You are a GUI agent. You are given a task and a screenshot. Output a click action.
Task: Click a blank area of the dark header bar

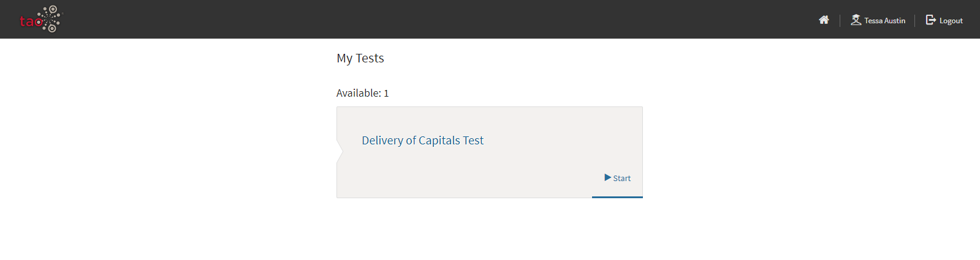[429, 19]
